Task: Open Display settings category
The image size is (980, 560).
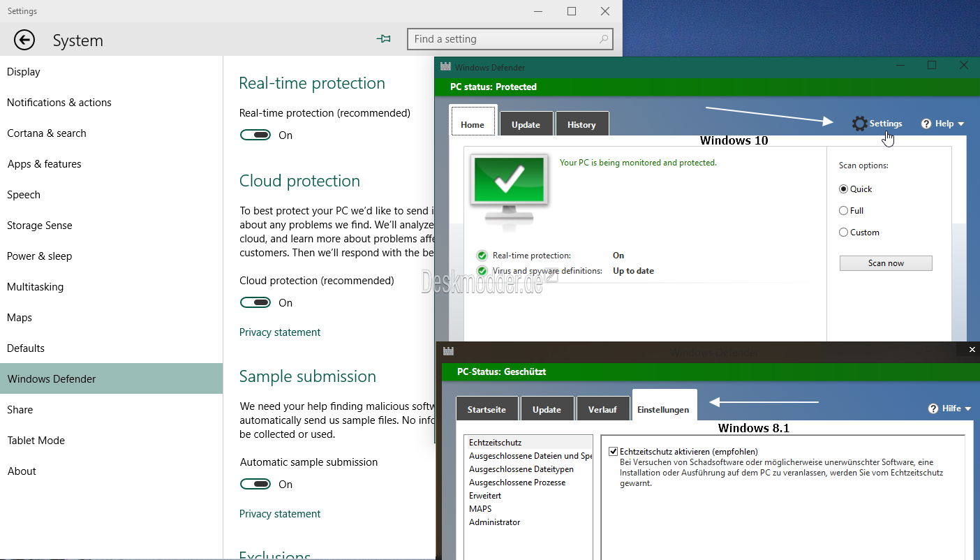Action: [111, 72]
